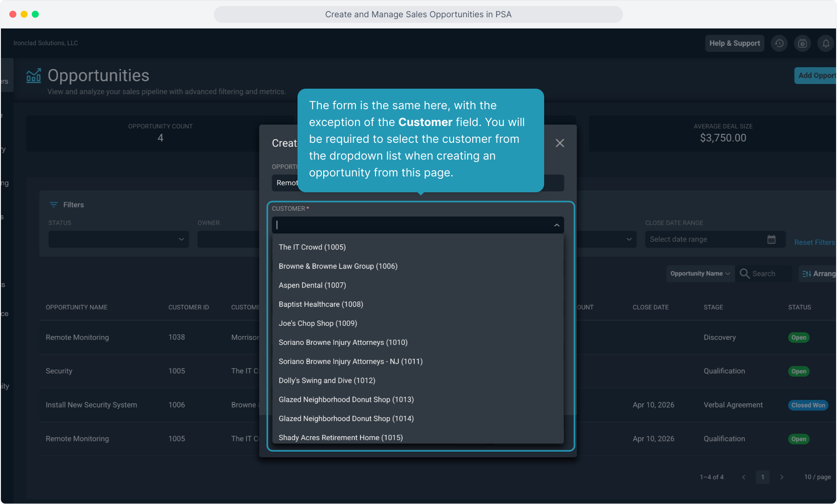The width and height of the screenshot is (837, 504).
Task: Click the calendar icon in date range
Action: [771, 239]
